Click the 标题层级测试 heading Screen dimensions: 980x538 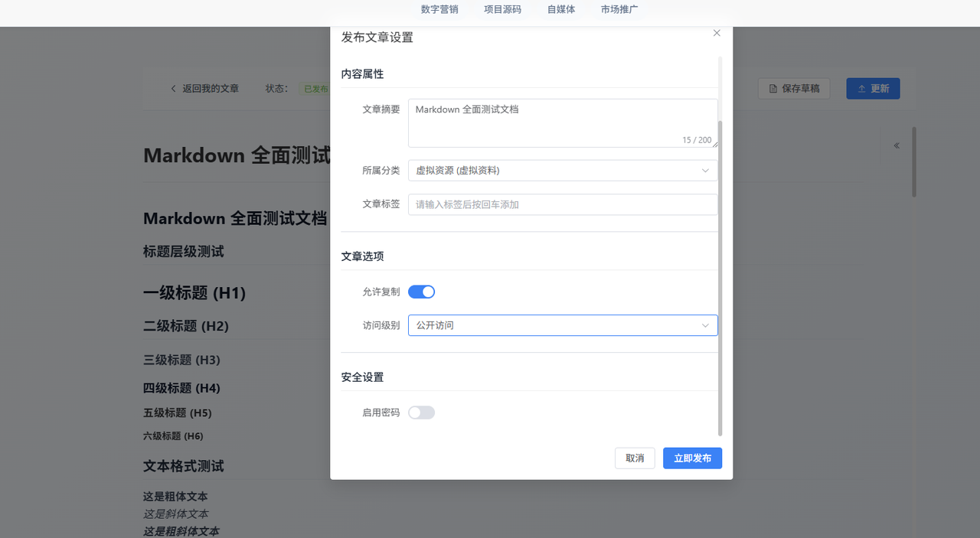[x=184, y=252]
